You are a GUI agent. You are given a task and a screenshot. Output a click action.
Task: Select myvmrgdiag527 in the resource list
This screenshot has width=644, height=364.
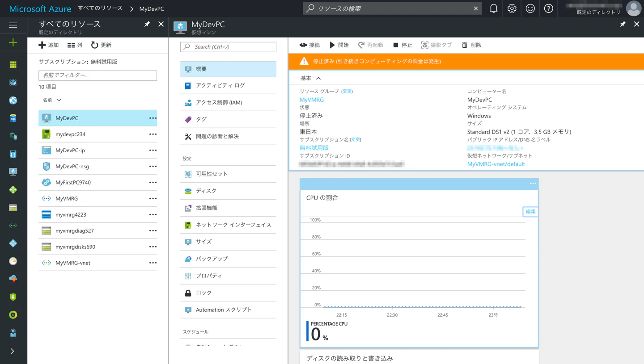pos(97,231)
